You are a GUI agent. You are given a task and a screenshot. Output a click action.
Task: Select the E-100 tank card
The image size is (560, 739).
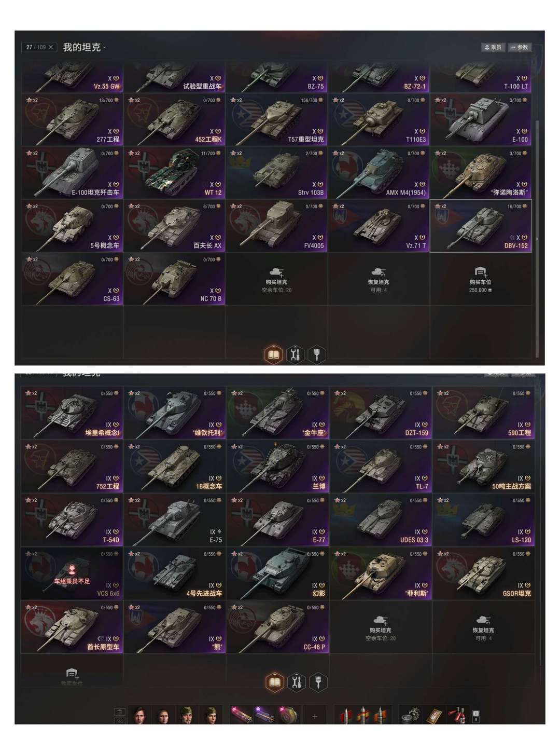tap(481, 120)
